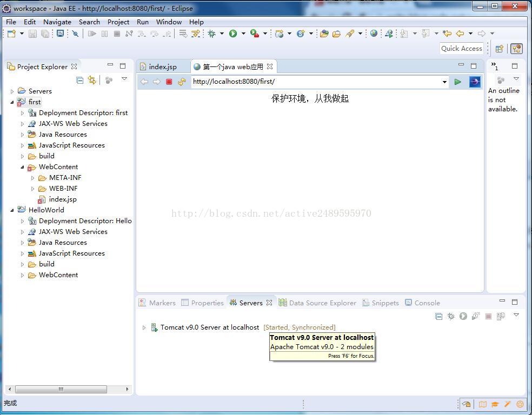Image resolution: width=532 pixels, height=415 pixels.
Task: Click the Start server icon in Servers view
Action: pos(463,316)
